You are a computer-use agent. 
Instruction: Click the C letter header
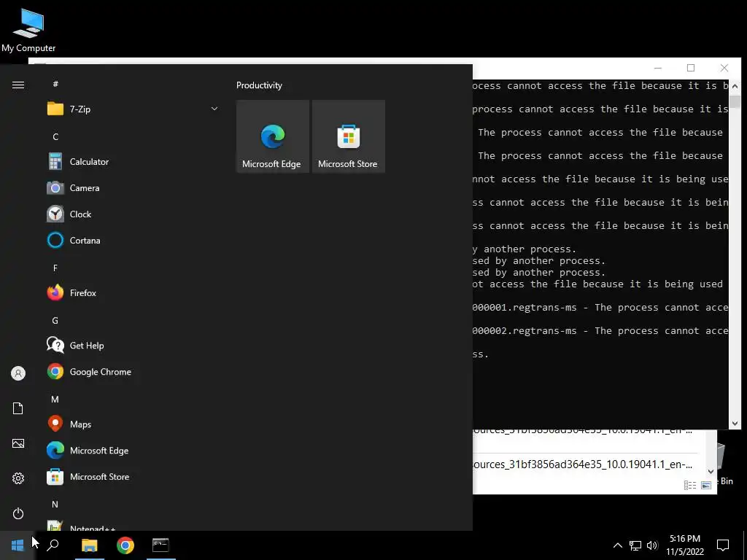55,136
